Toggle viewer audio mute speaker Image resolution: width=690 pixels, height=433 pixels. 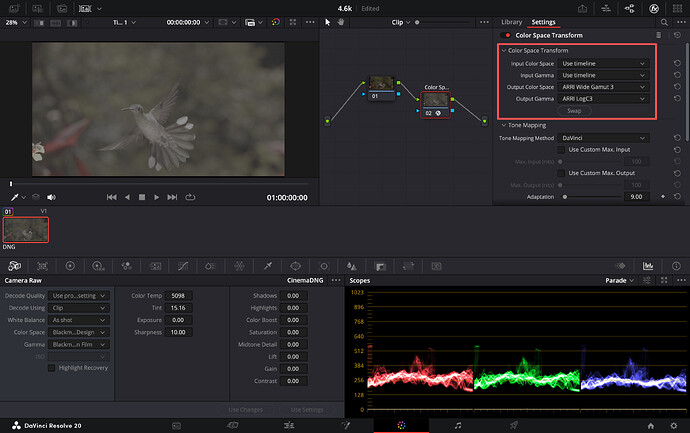[51, 197]
